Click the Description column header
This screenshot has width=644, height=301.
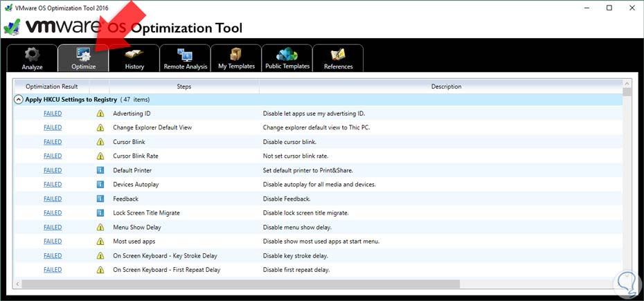point(445,86)
